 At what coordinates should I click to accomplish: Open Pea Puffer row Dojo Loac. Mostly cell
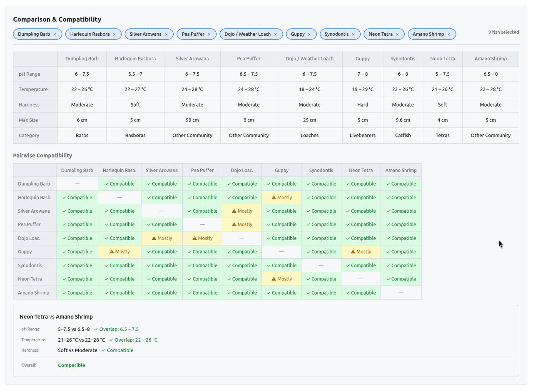242,225
